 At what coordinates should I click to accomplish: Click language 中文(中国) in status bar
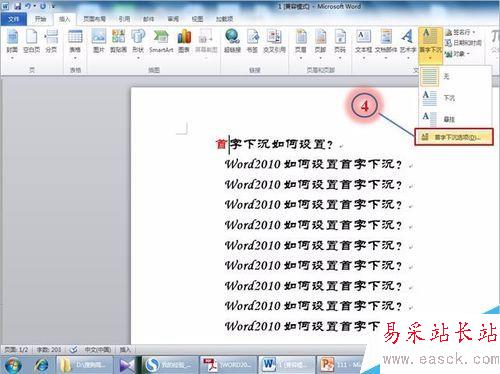coord(98,350)
